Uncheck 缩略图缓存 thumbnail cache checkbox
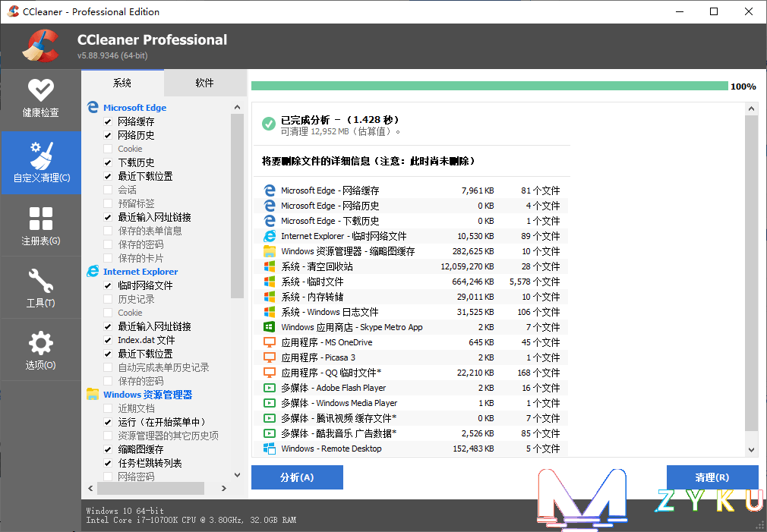The image size is (767, 532). pos(108,449)
